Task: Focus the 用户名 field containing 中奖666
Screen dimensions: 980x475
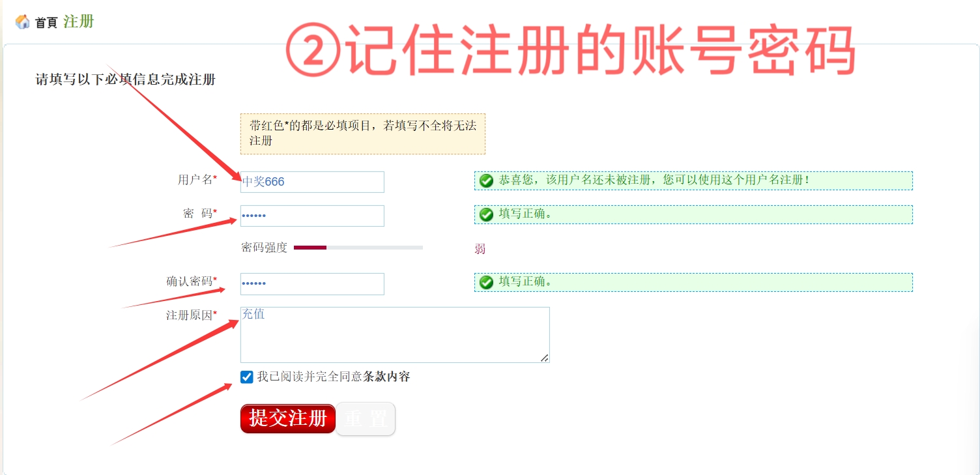Action: 312,182
